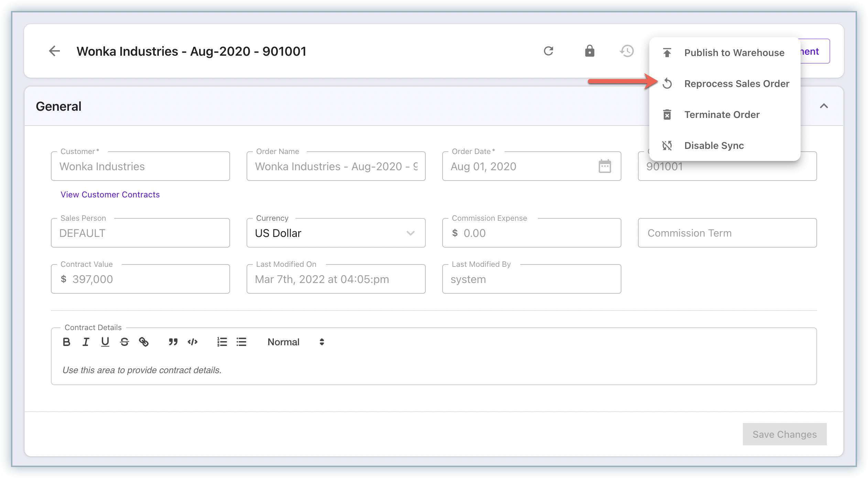868x478 pixels.
Task: Click the Order Name field
Action: pos(336,166)
